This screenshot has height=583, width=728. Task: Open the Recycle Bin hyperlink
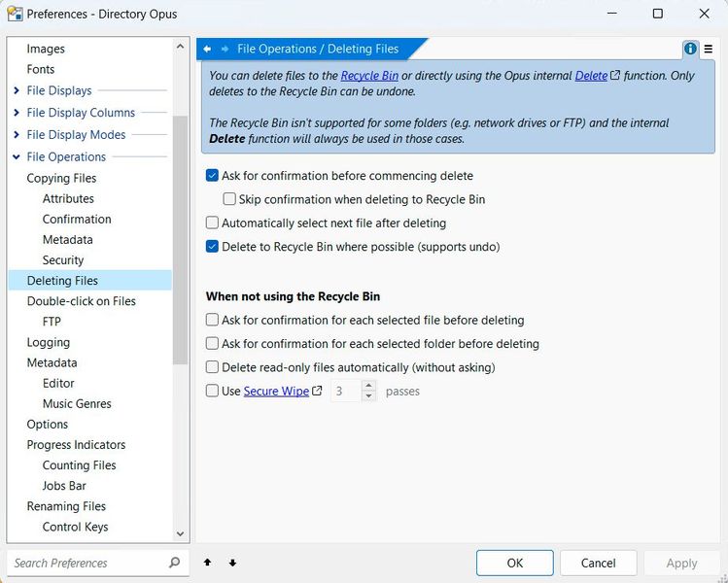click(368, 76)
